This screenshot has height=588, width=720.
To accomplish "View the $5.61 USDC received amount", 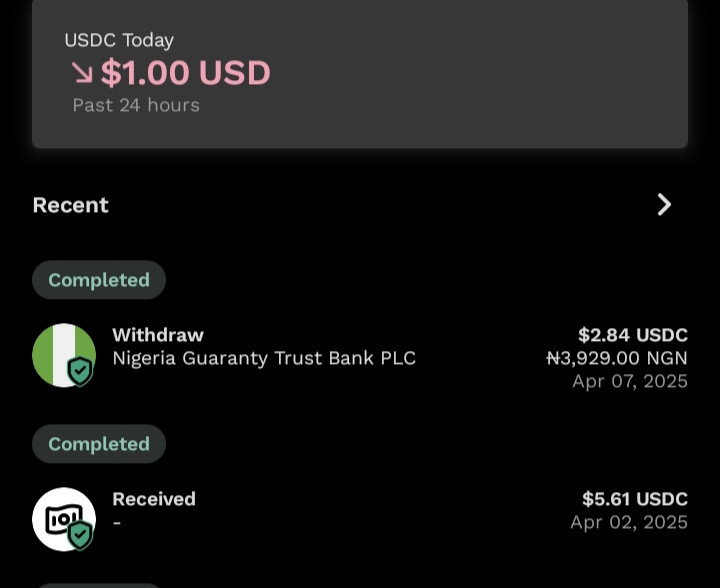I will coord(635,498).
